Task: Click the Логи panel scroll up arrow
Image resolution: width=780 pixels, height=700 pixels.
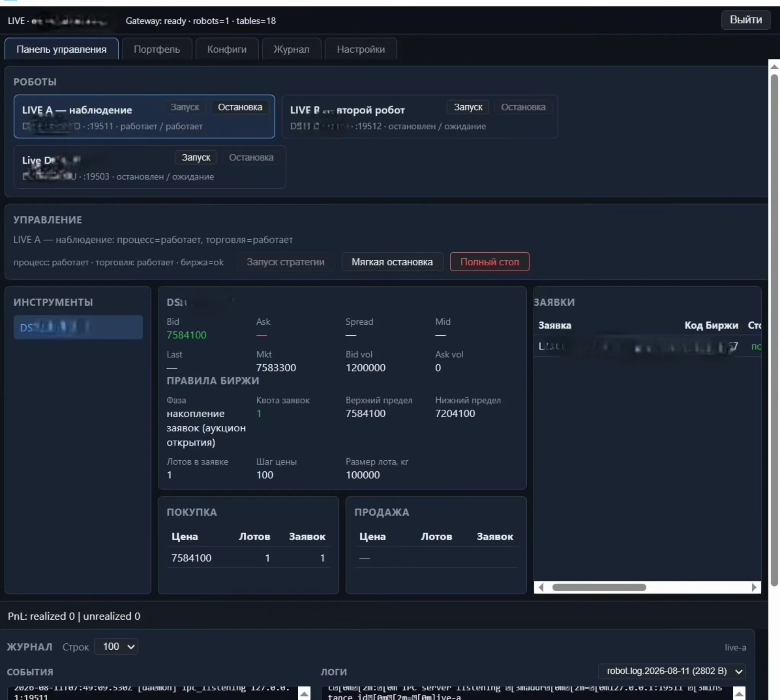Action: tap(739, 694)
